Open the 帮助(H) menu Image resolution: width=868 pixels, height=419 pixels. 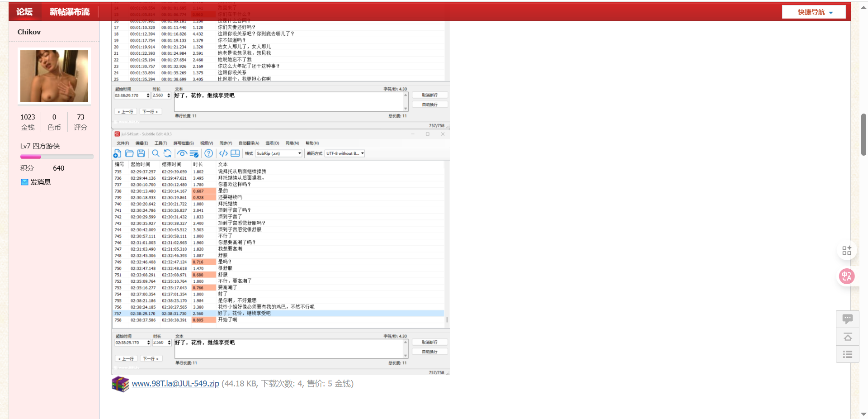312,143
